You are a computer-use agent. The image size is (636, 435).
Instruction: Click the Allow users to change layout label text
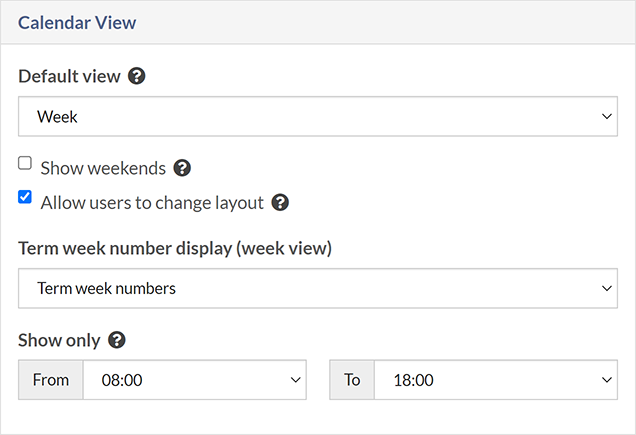152,203
